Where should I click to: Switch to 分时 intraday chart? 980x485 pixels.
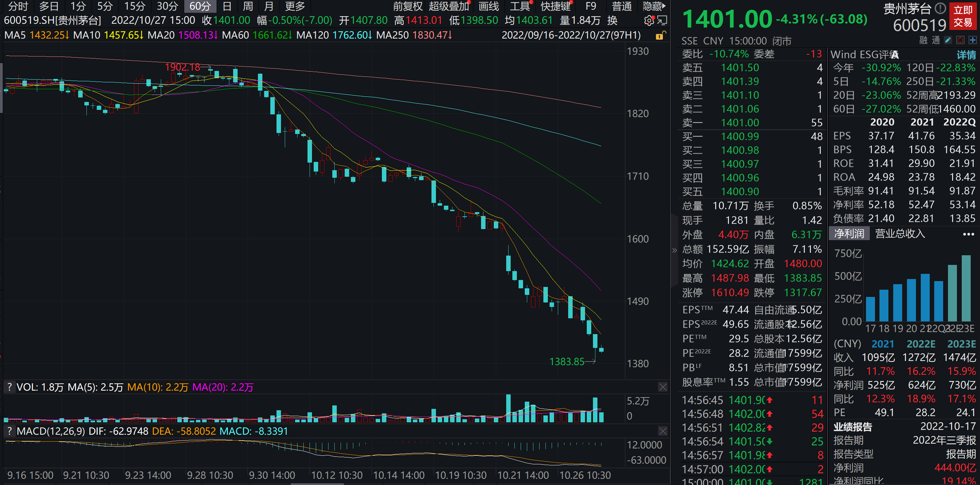(18, 6)
